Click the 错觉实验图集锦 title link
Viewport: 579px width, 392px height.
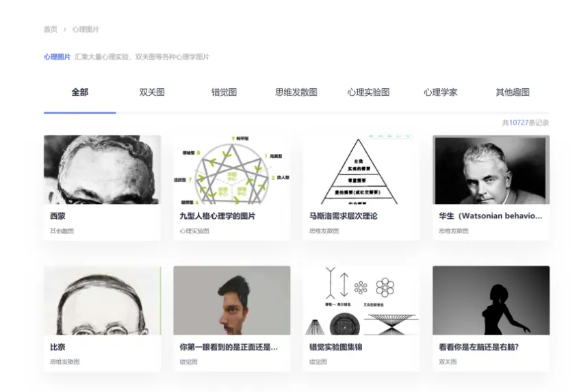335,347
